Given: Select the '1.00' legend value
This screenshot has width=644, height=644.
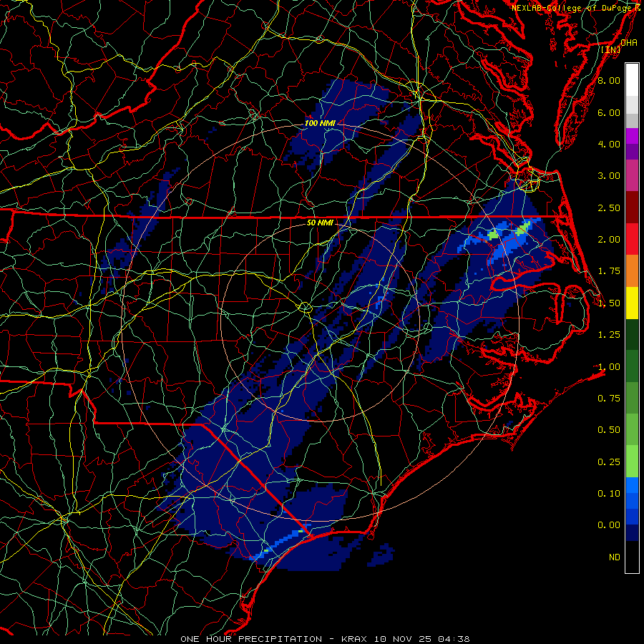Looking at the screenshot, I should (x=609, y=367).
